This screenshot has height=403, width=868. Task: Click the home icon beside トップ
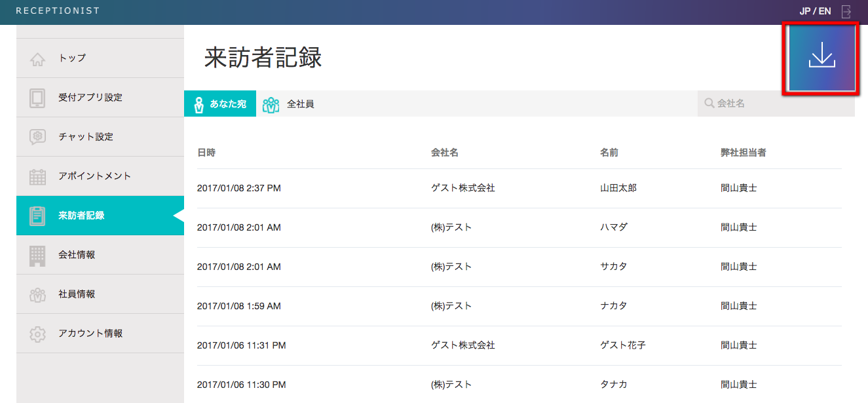pos(37,59)
